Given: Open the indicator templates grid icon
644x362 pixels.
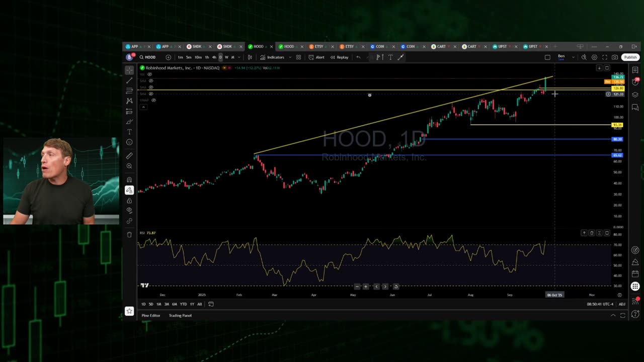Looking at the screenshot, I should [298, 57].
